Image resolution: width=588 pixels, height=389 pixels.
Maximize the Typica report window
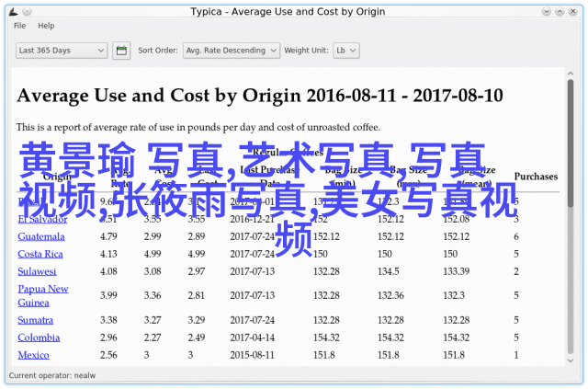coord(560,12)
